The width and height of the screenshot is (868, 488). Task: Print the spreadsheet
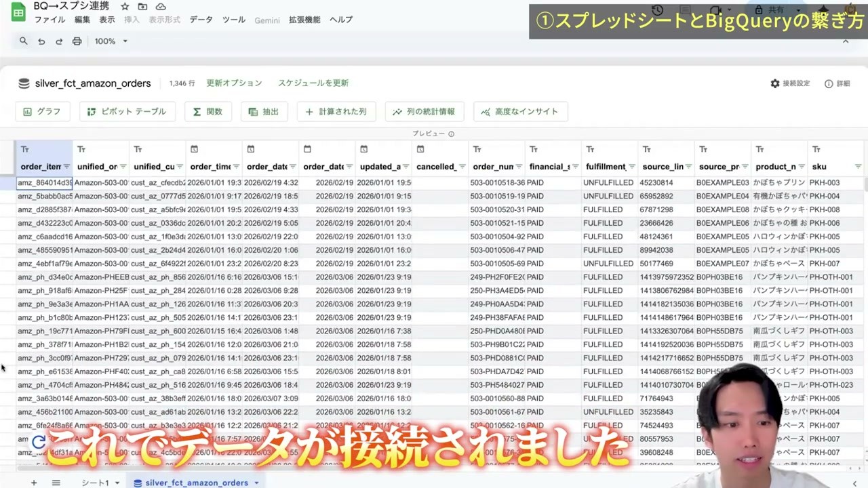[x=77, y=41]
